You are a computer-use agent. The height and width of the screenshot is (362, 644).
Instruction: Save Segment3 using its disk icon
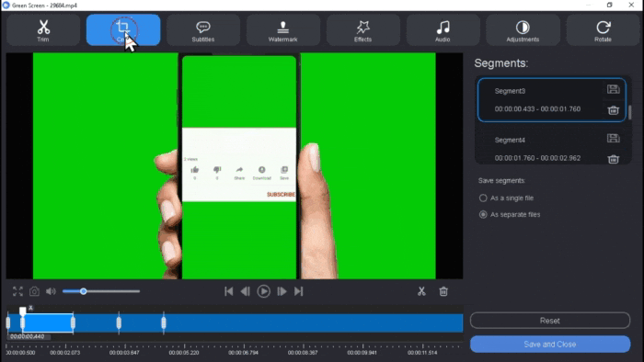tap(614, 89)
